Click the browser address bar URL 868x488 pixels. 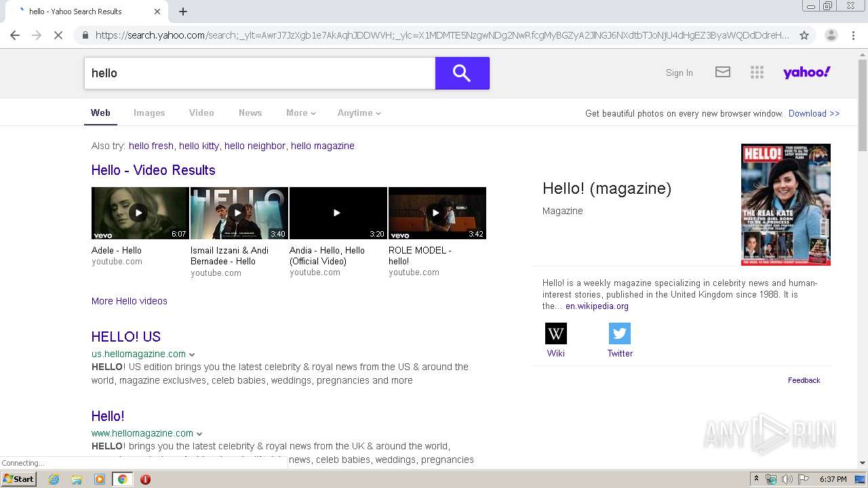point(442,35)
